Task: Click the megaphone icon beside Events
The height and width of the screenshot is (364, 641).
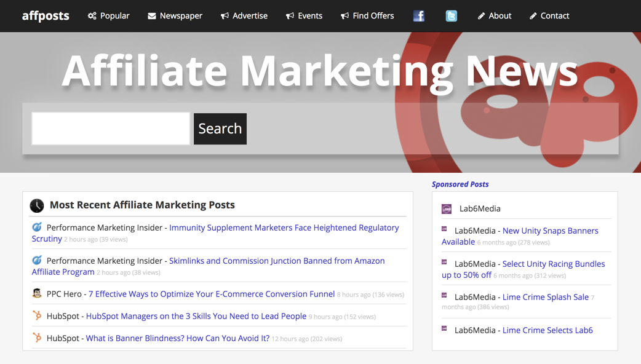Action: click(290, 16)
